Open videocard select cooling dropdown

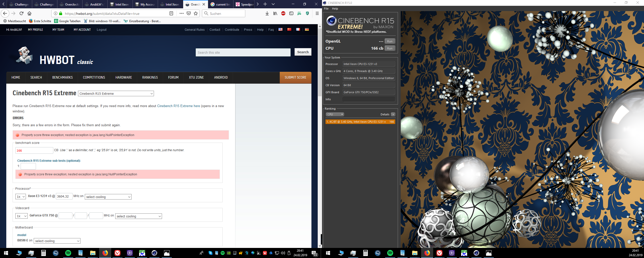pyautogui.click(x=139, y=216)
